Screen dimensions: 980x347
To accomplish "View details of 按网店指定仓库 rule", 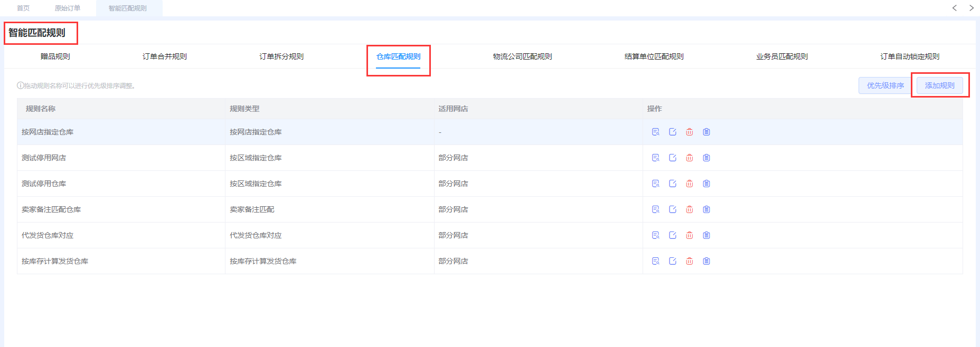I will point(656,132).
